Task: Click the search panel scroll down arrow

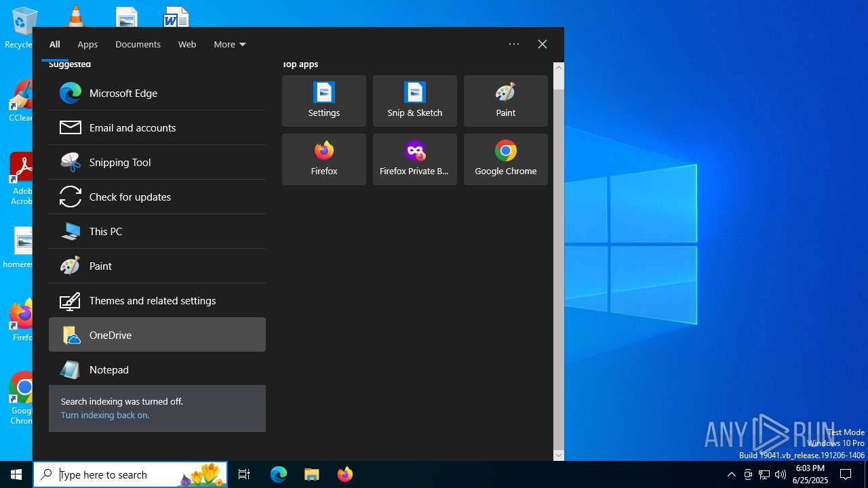Action: pyautogui.click(x=559, y=455)
